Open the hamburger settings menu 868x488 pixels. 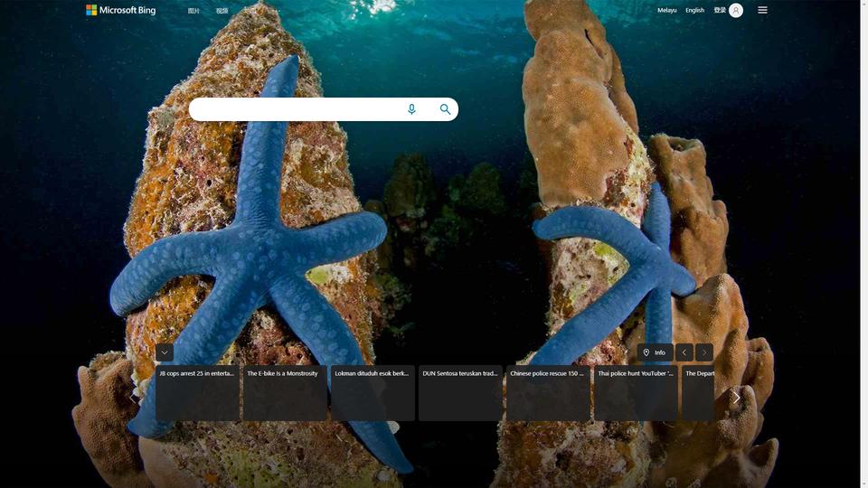coord(762,10)
